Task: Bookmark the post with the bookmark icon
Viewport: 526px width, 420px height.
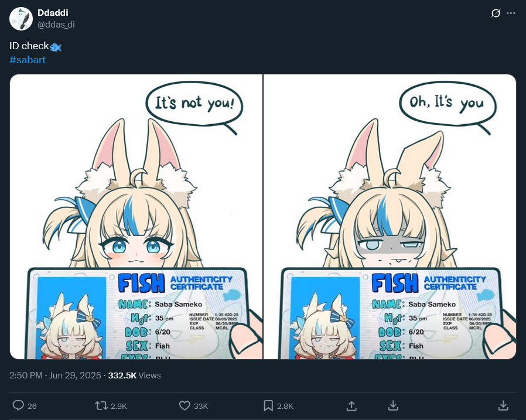Action: pos(268,405)
